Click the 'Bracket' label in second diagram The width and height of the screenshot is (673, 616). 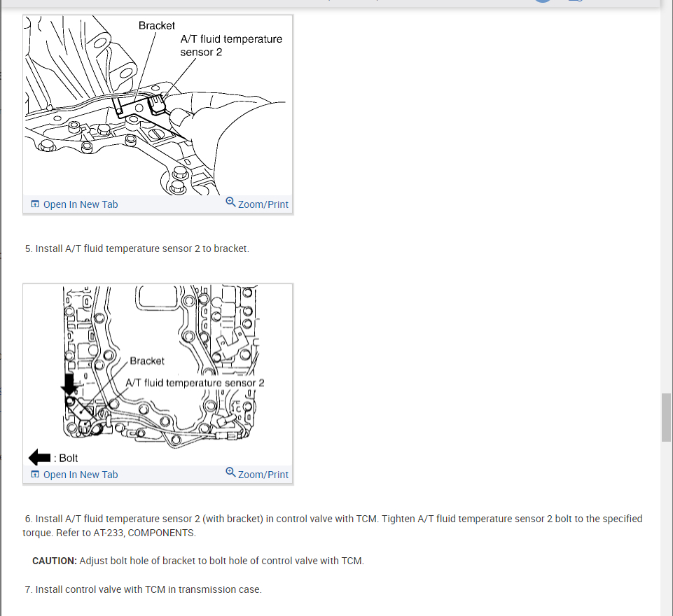[147, 361]
